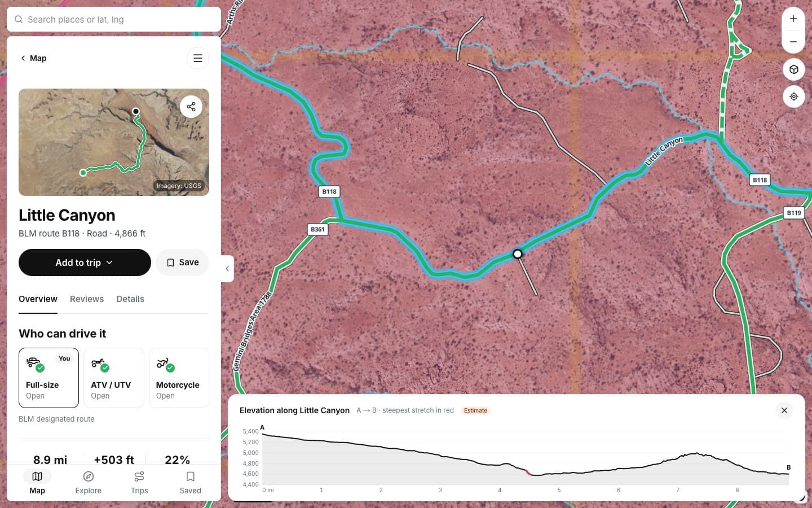Zoom in on the map
Viewport: 812px width, 508px height.
click(793, 19)
